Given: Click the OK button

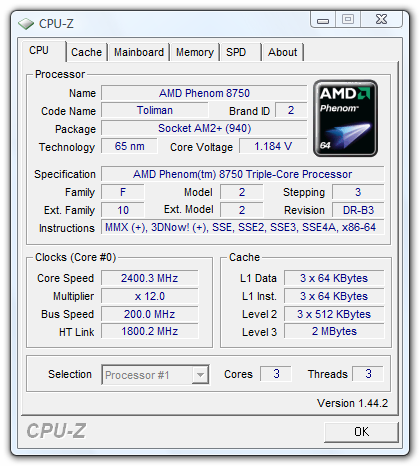Looking at the screenshot, I should pyautogui.click(x=361, y=432).
